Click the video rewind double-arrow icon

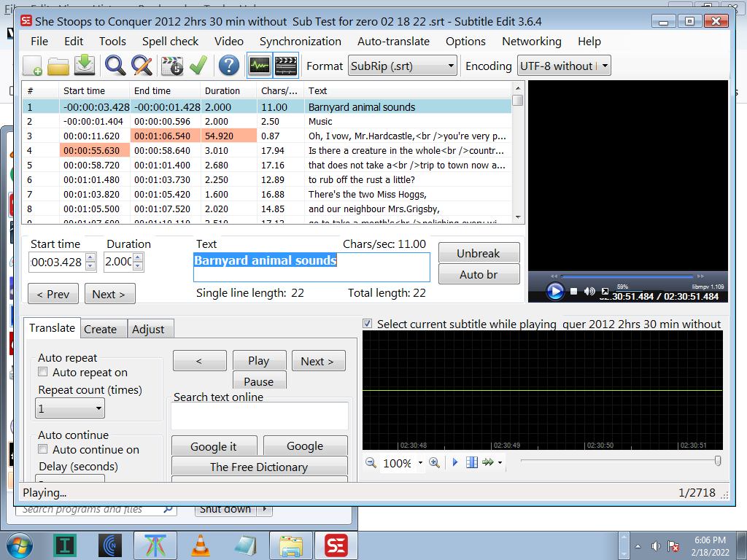554,276
